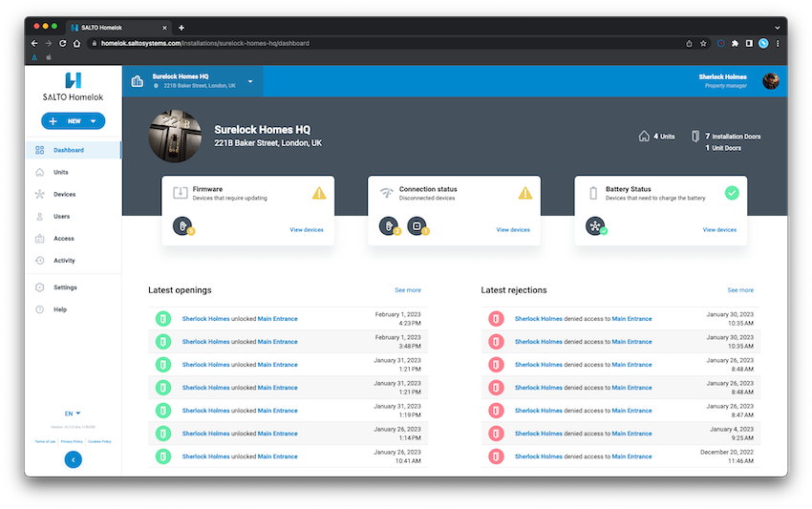
Task: Open Main Entrance in the 11:46 AM rejection
Action: (x=631, y=456)
